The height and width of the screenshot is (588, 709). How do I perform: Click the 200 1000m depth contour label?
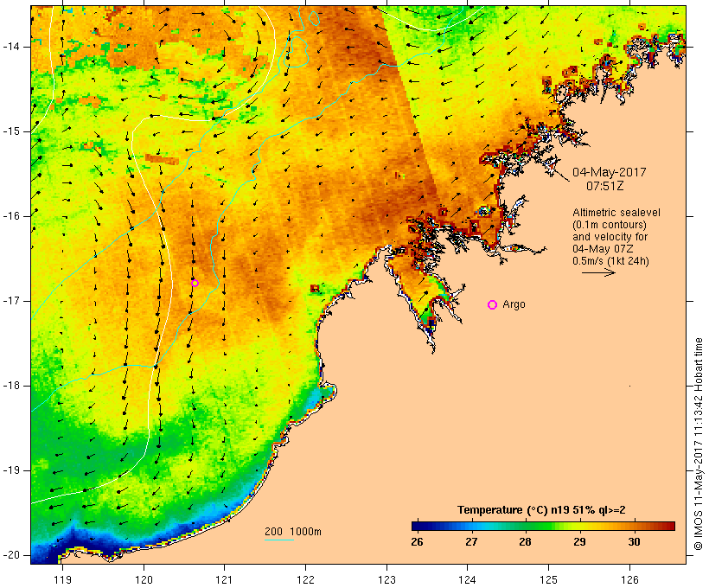[293, 532]
